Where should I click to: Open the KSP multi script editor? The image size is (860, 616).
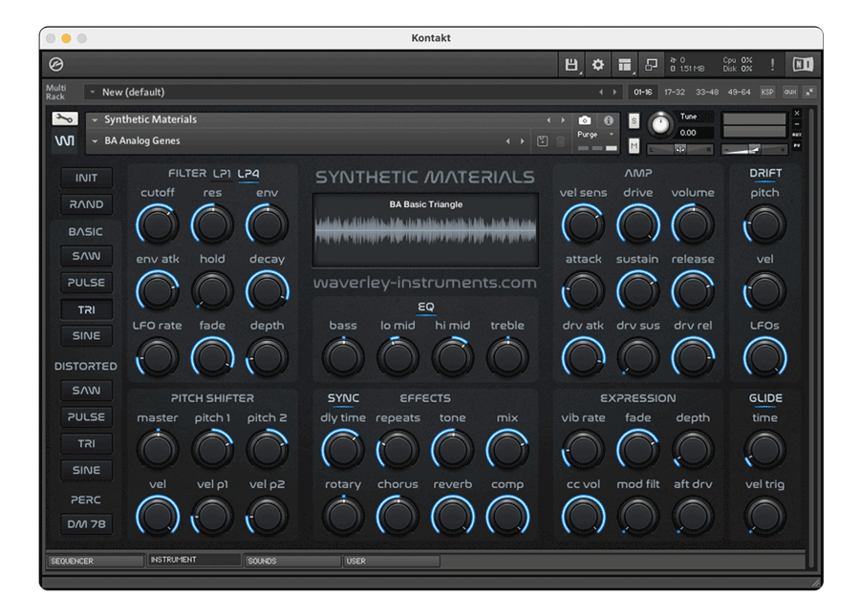[766, 92]
